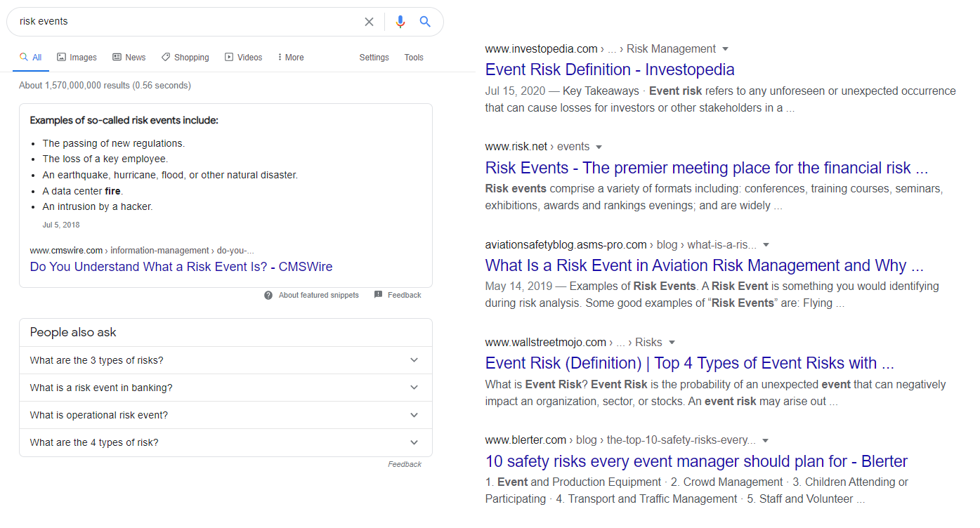Viewport: 980px width, 528px height.
Task: Click the 'About 1,570,000,000 results' count text
Action: pos(105,86)
